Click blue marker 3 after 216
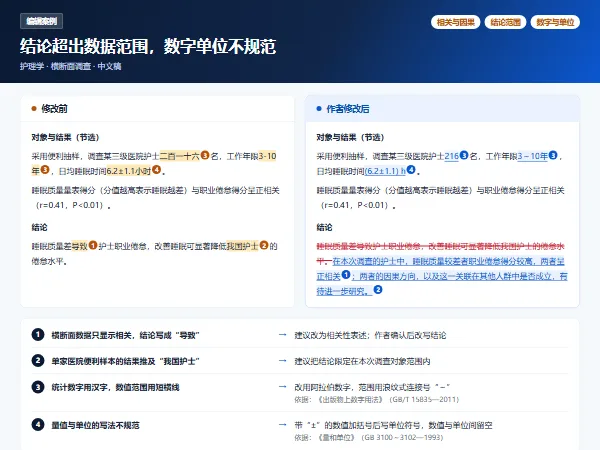The width and height of the screenshot is (600, 450). (x=464, y=155)
